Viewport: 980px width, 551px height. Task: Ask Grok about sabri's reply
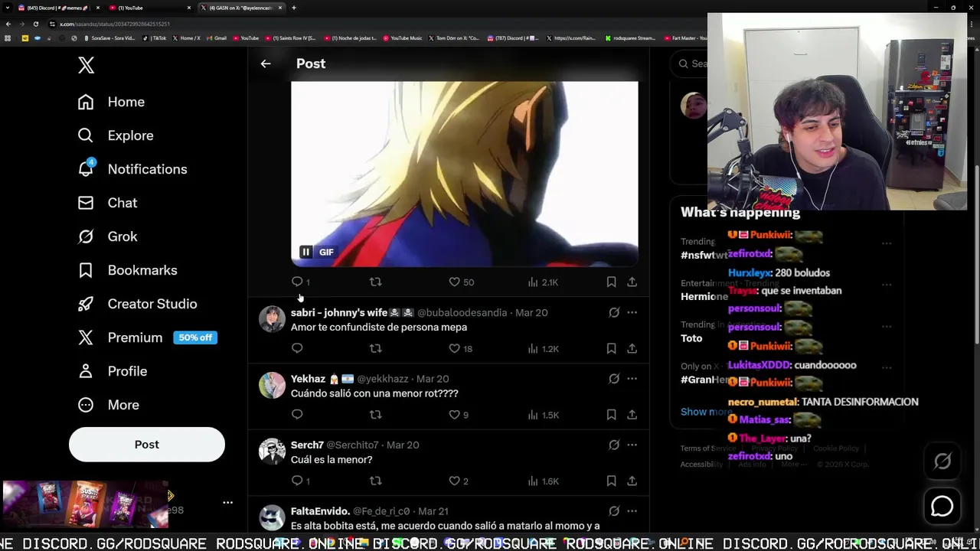click(x=614, y=312)
